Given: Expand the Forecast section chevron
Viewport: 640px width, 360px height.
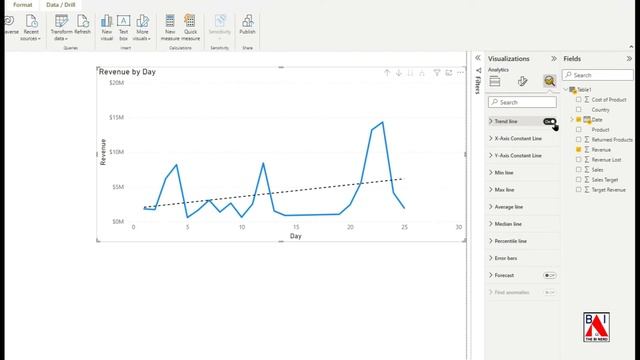Looking at the screenshot, I should 491,276.
